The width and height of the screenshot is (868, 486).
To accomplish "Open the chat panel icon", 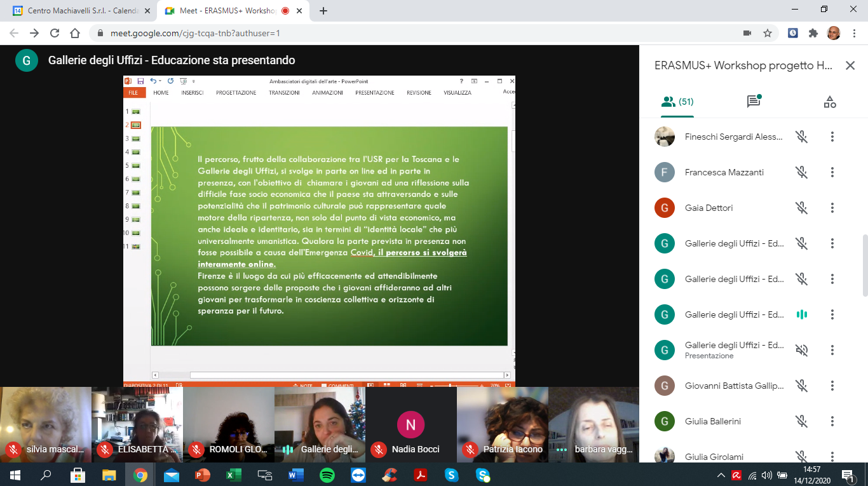I will pyautogui.click(x=754, y=102).
